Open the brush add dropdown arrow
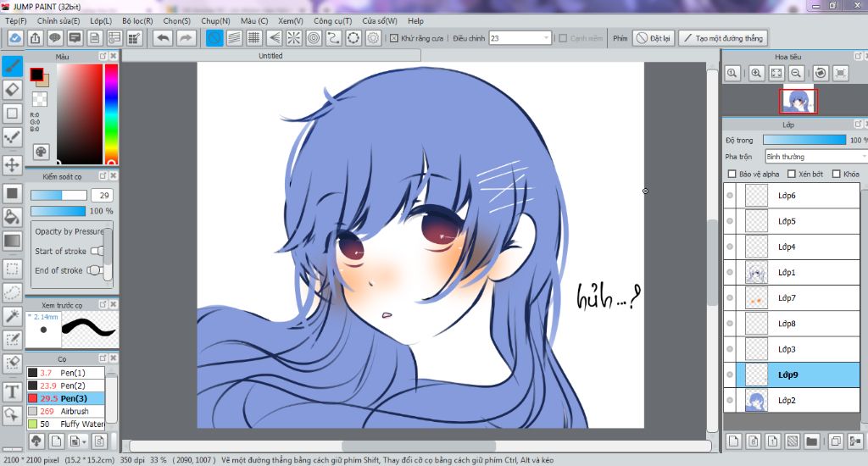The image size is (868, 466). [x=84, y=441]
